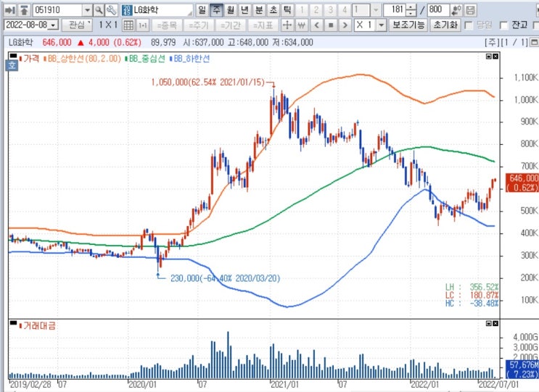Click the 초기화 reset button
Screen dimensions: 539x392
coord(445,25)
